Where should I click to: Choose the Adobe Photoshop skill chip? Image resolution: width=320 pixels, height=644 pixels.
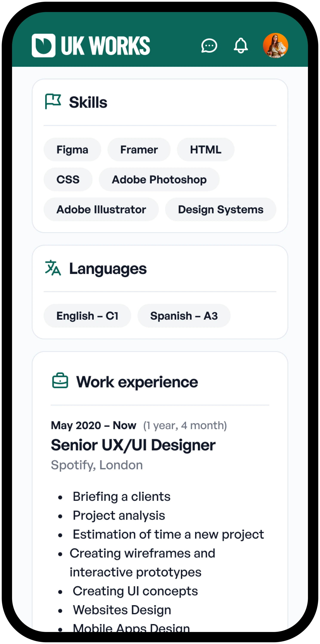pyautogui.click(x=159, y=179)
